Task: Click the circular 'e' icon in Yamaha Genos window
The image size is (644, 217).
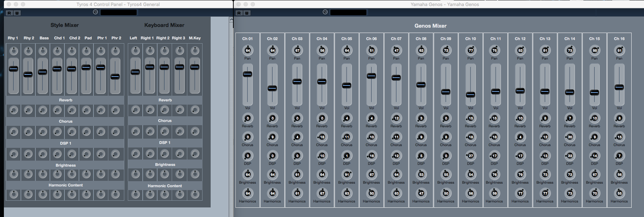Action: pos(325,12)
